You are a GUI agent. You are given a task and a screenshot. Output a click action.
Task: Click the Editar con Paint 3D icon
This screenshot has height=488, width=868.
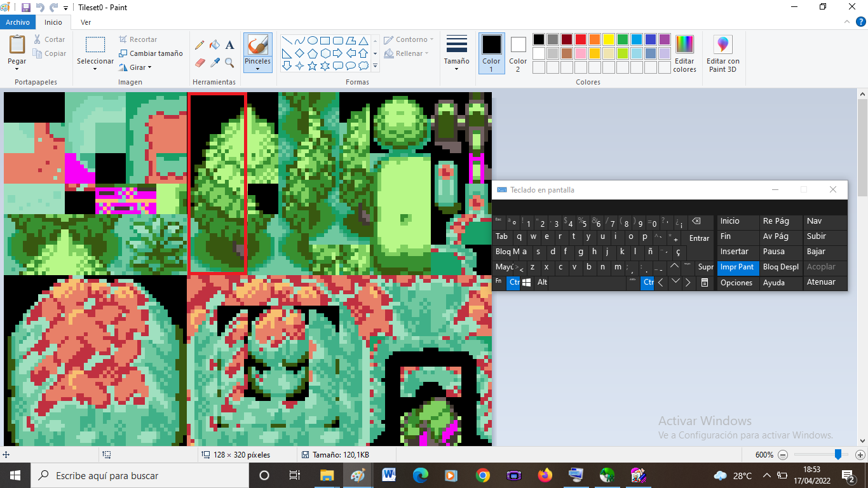(722, 53)
